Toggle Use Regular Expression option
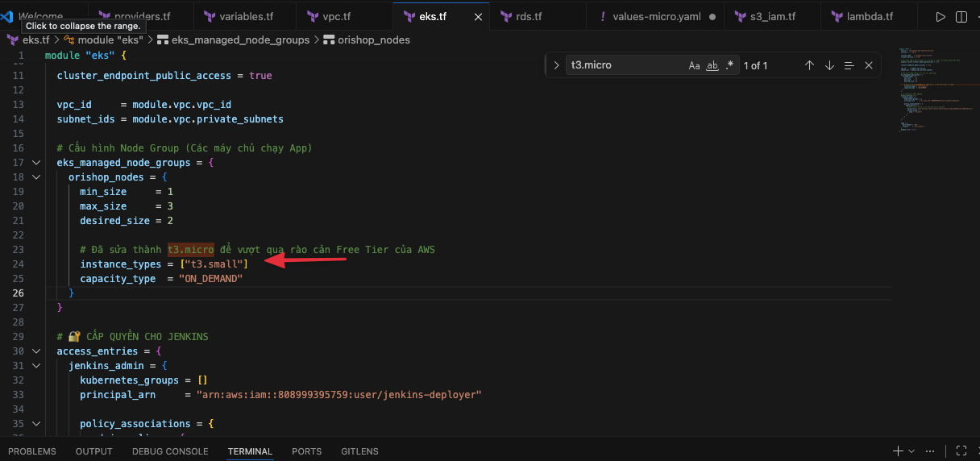The image size is (980, 461). tap(730, 65)
